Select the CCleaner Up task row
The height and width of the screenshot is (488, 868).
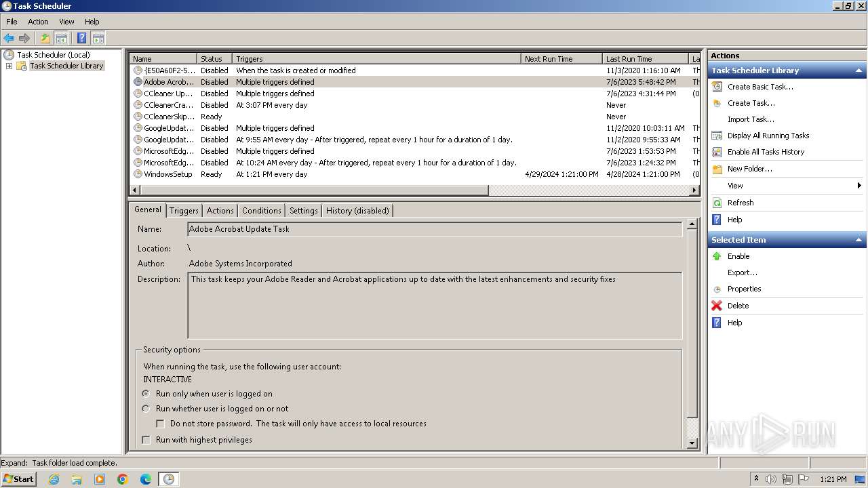coord(416,94)
